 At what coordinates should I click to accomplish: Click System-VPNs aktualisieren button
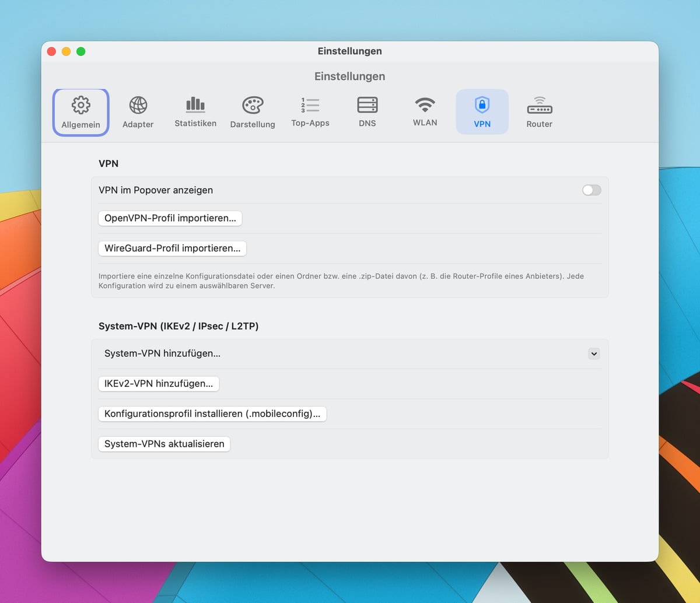pyautogui.click(x=164, y=444)
